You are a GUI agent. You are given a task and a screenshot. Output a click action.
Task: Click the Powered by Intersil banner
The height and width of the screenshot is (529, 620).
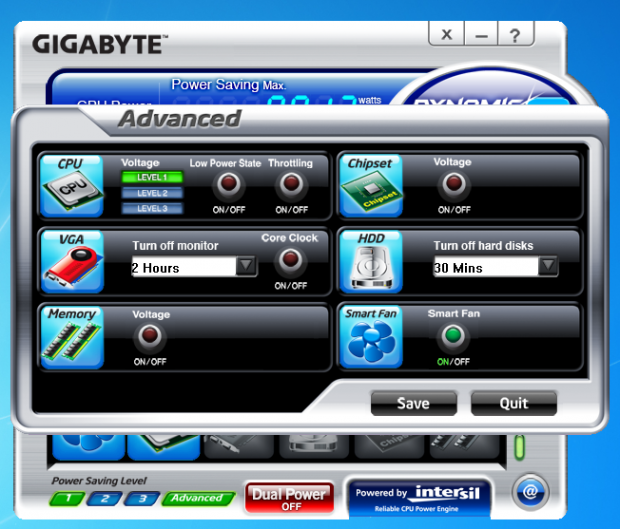(419, 498)
